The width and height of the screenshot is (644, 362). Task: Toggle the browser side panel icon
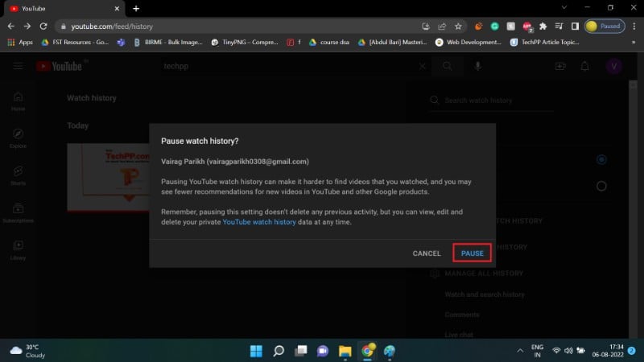575,27
